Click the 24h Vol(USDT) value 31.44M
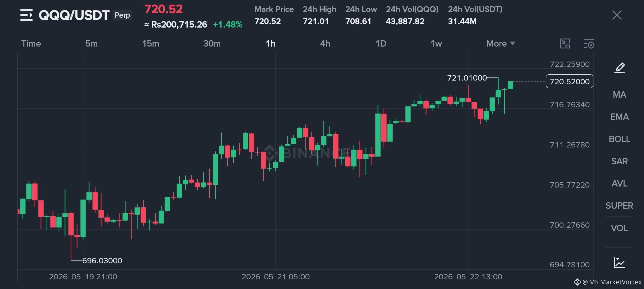This screenshot has height=289, width=644. pos(462,21)
